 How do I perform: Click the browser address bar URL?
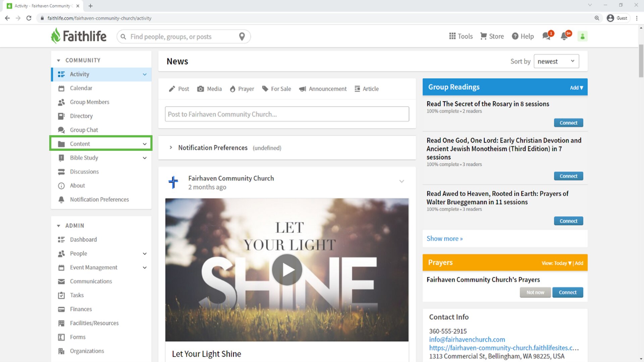(99, 18)
